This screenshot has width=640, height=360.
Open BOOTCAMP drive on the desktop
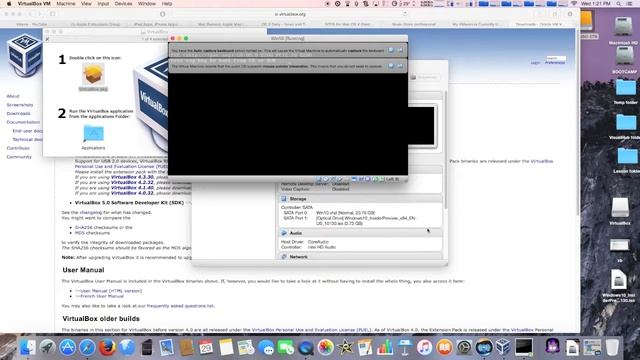(624, 56)
